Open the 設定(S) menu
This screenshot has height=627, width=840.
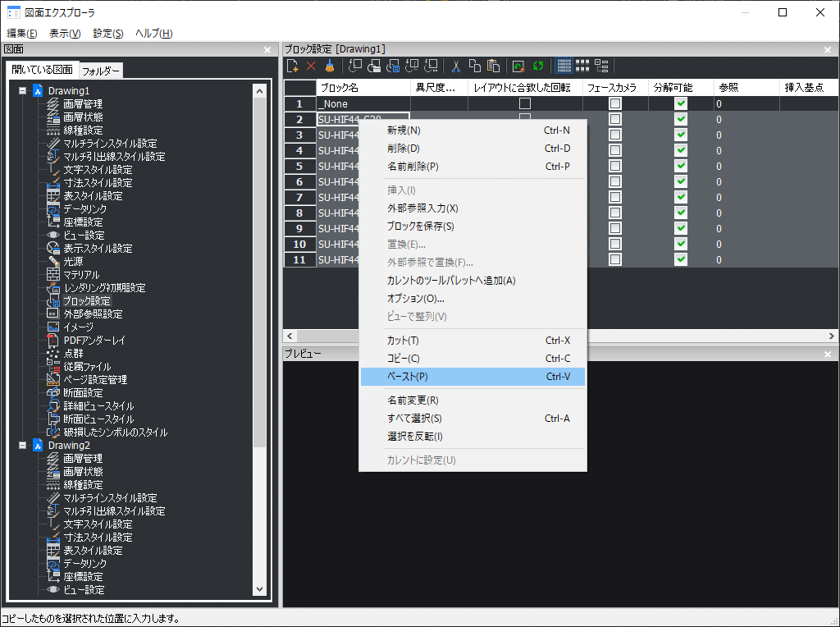pos(108,33)
